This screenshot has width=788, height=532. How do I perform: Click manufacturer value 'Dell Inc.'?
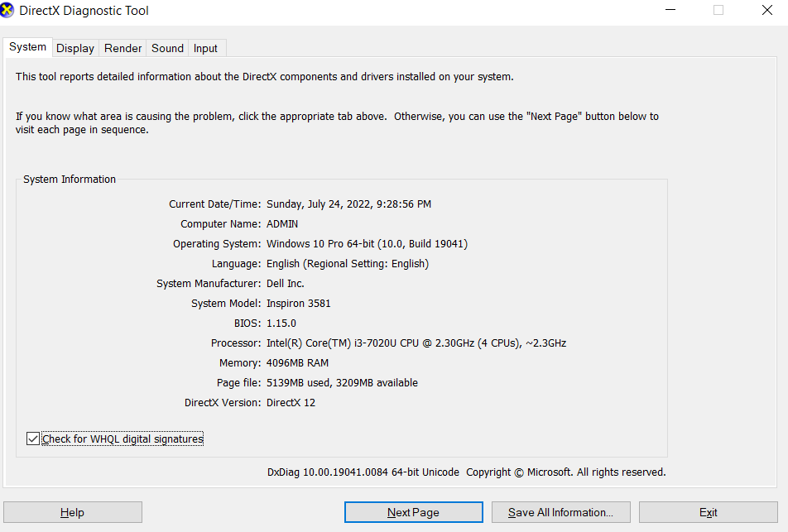(286, 283)
